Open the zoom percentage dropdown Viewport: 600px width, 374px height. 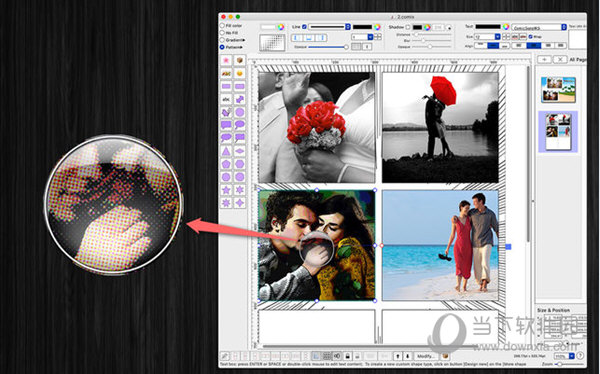(x=565, y=356)
